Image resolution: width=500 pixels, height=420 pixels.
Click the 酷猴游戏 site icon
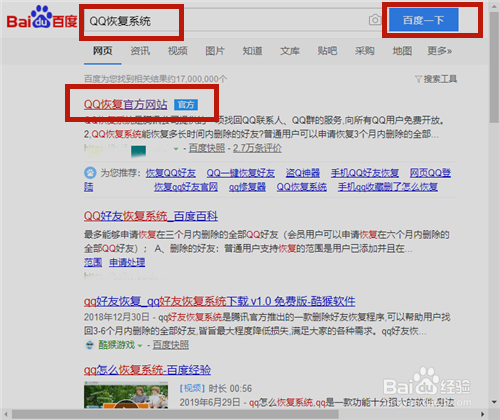pyautogui.click(x=89, y=345)
